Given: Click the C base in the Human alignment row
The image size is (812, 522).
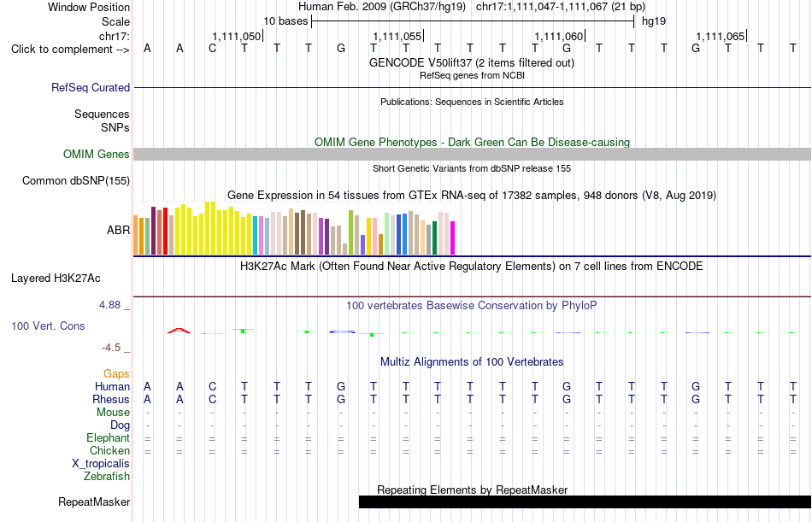Looking at the screenshot, I should pyautogui.click(x=212, y=387).
